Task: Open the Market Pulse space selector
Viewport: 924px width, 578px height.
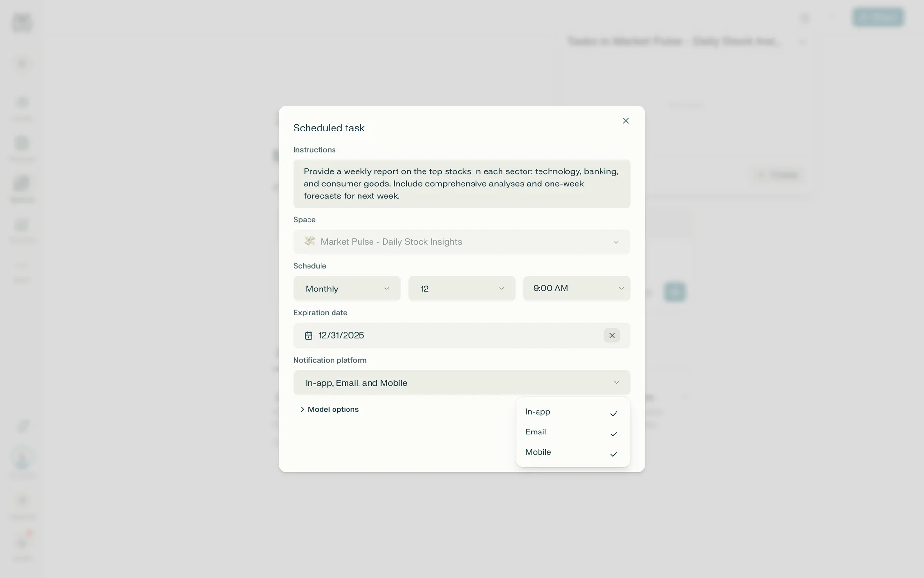Action: click(x=462, y=242)
